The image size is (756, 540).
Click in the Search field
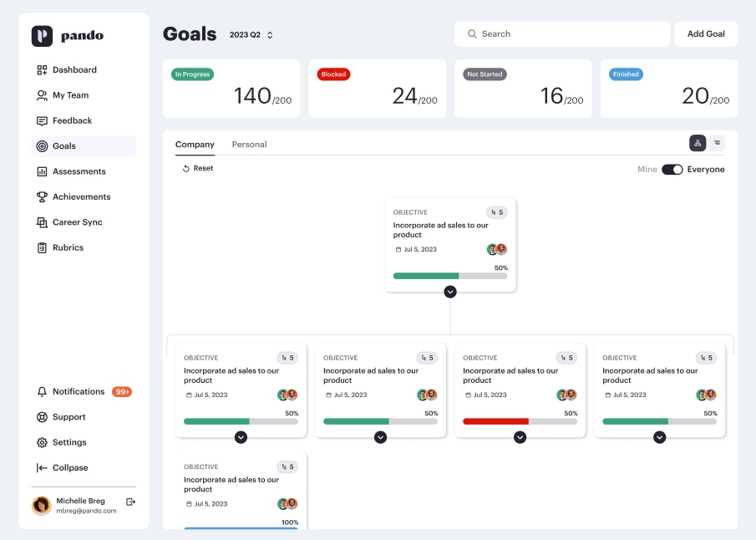coord(562,33)
